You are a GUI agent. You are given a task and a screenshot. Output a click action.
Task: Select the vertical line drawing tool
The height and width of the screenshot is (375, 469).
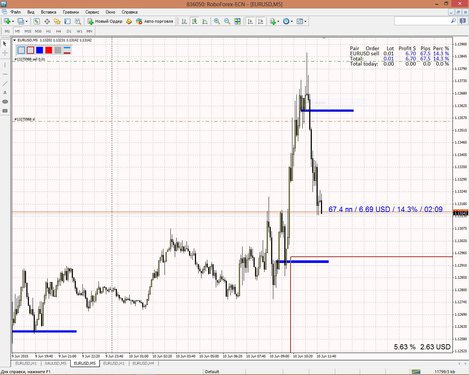(x=5, y=65)
